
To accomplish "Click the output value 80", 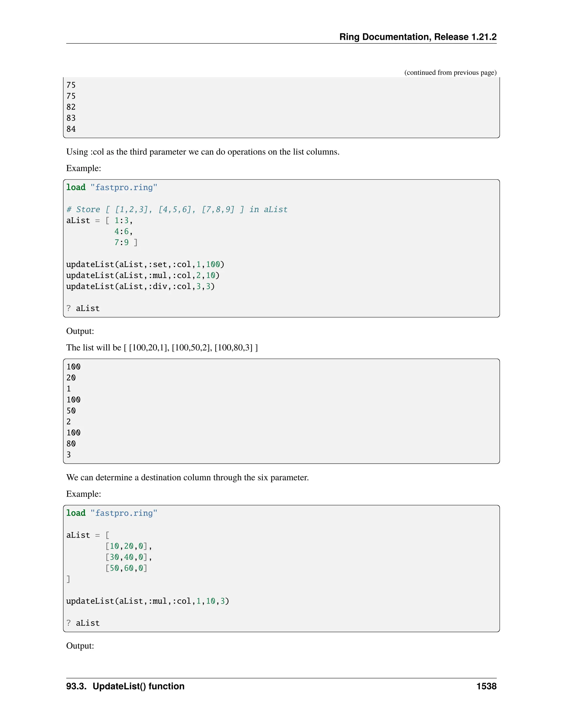I will point(71,444).
